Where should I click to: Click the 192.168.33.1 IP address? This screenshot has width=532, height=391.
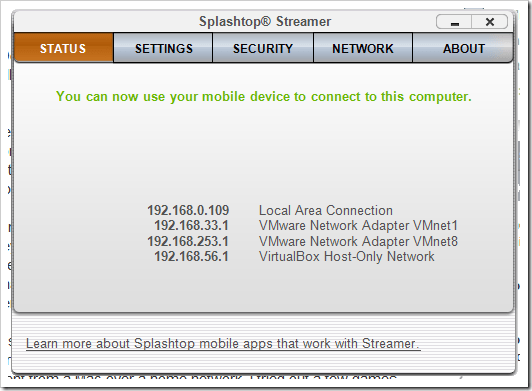(x=192, y=225)
